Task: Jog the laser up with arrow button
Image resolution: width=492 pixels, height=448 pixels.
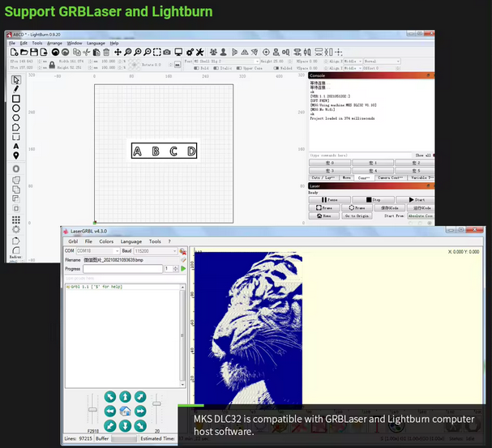Action: (126, 396)
